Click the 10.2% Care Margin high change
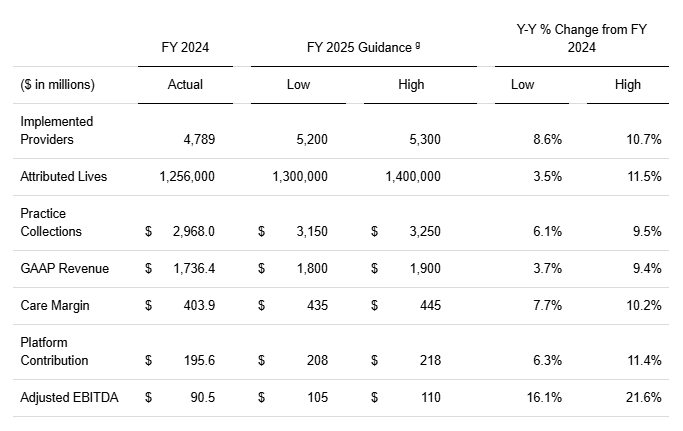Screen dimensions: 683x431 click(644, 305)
